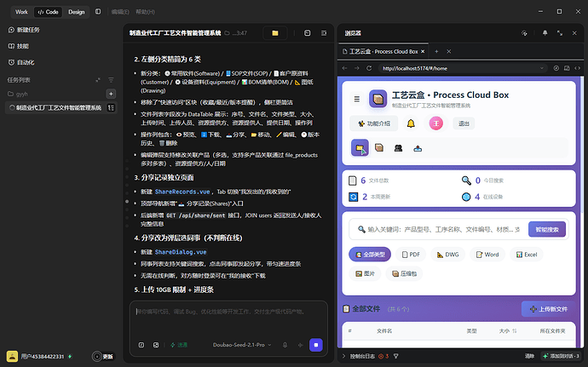Expand the browser panel to fullscreen
Image resolution: width=588 pixels, height=367 pixels.
(x=560, y=33)
